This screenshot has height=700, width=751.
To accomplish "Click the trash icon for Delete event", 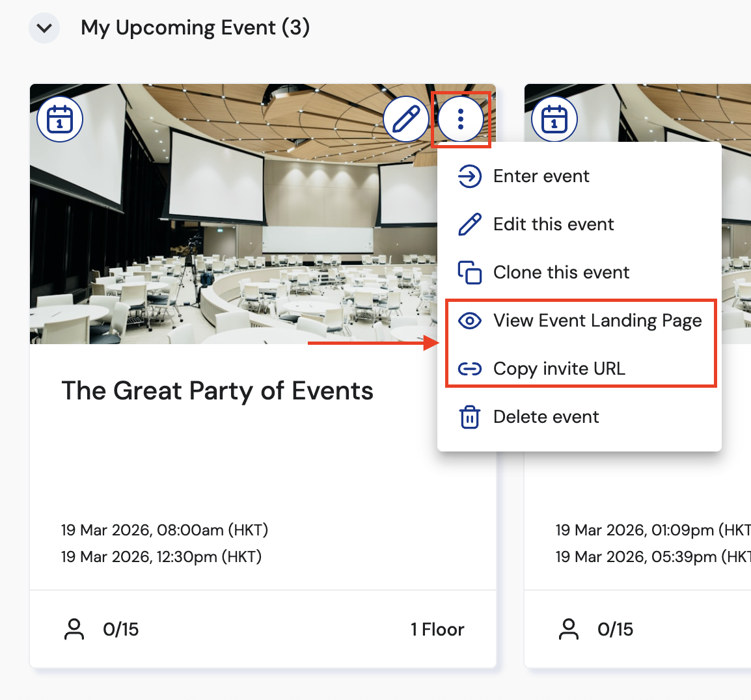I will [470, 417].
